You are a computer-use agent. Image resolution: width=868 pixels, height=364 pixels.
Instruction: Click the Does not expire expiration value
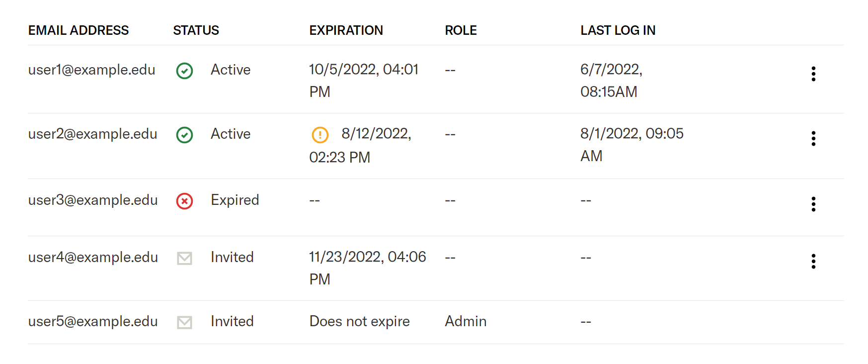point(359,321)
